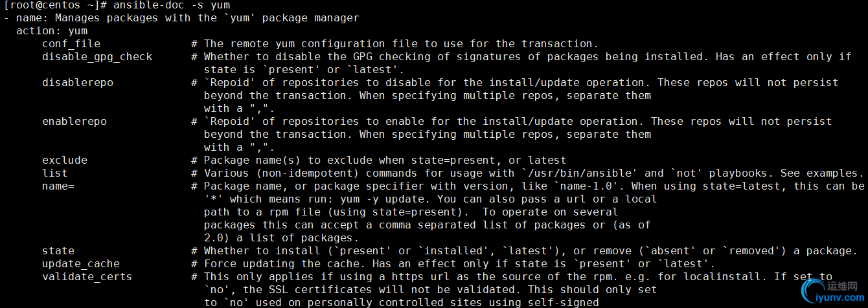Click the conf_file parameter name
Image resolution: width=868 pixels, height=308 pixels.
click(71, 44)
